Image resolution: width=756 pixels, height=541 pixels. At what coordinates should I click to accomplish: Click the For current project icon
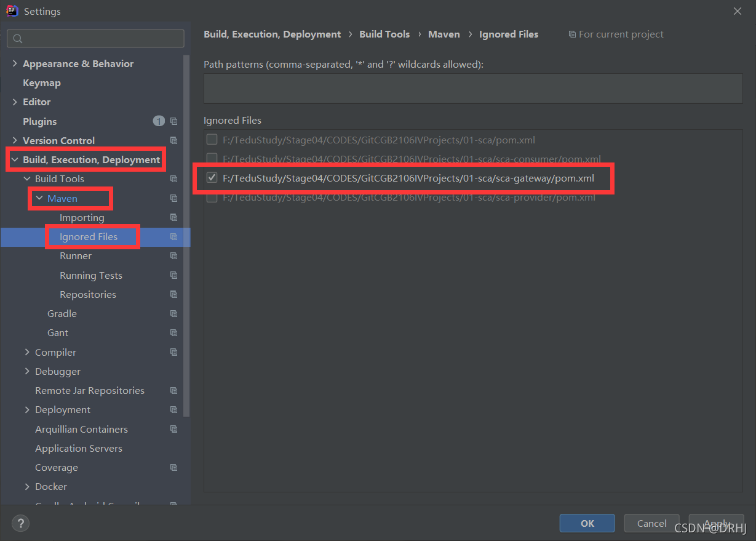point(572,34)
